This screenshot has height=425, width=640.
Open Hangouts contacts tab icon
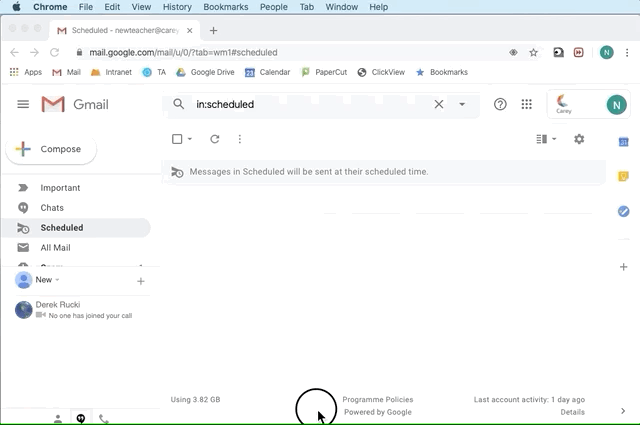coord(58,419)
